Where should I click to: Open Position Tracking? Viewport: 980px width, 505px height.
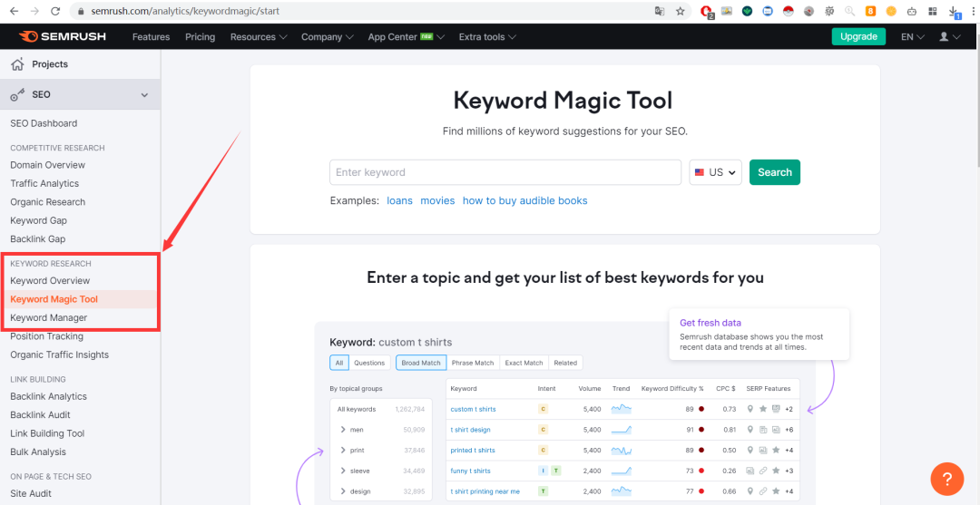[x=47, y=336]
